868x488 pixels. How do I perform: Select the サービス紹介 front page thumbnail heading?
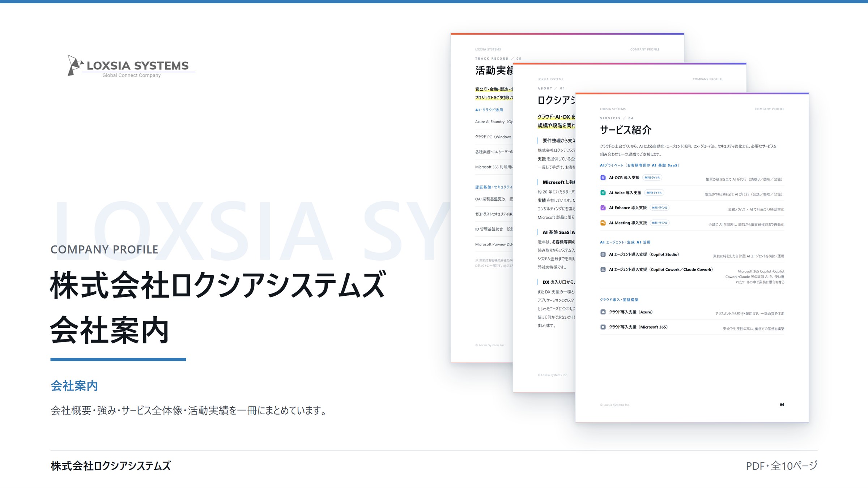click(625, 130)
